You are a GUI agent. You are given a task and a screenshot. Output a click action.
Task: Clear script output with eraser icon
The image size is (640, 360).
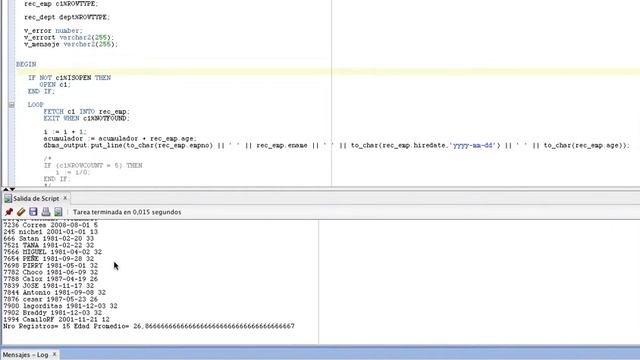coord(21,212)
